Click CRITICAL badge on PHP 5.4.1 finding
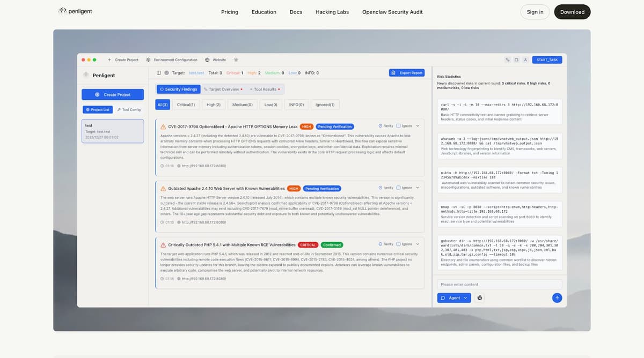Viewport: 644px width, 358px height. click(308, 245)
